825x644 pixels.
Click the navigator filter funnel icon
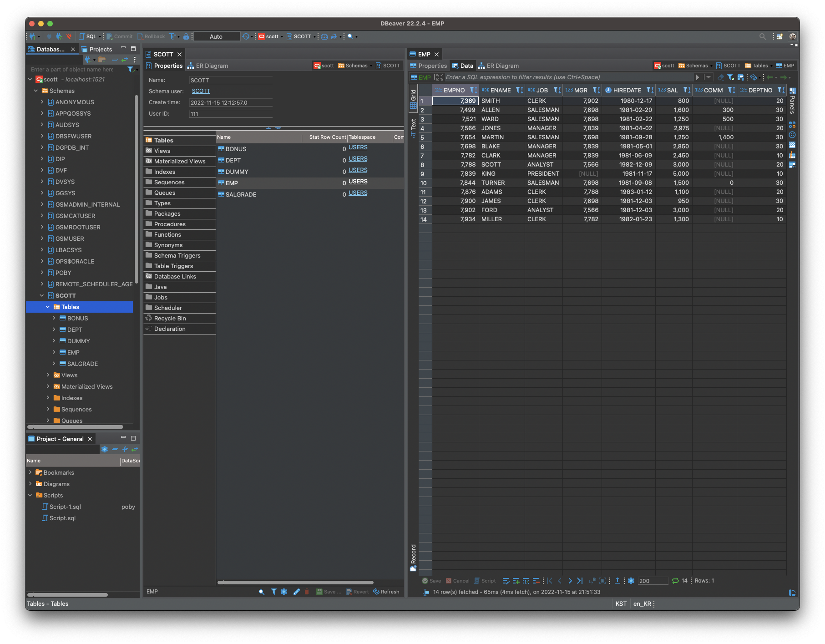[130, 70]
